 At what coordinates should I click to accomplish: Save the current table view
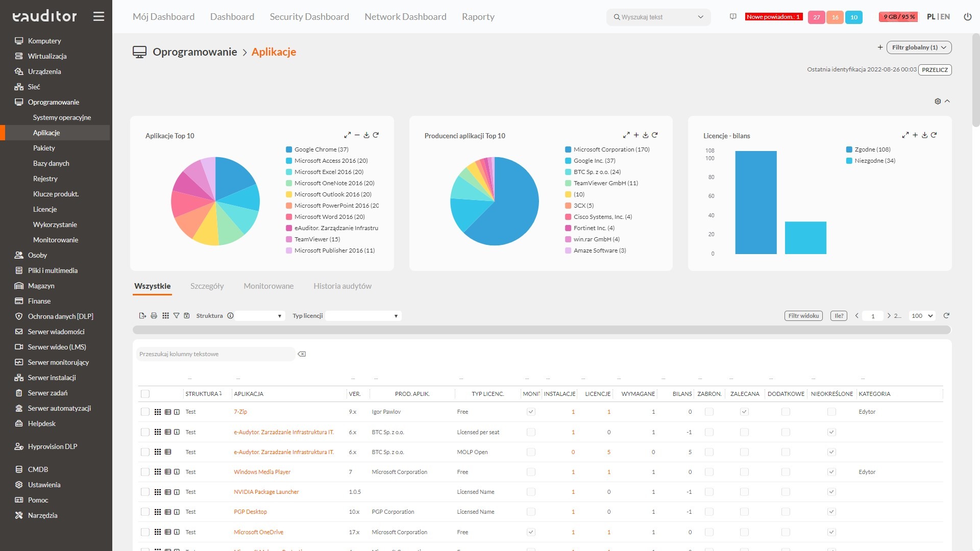[x=187, y=316]
